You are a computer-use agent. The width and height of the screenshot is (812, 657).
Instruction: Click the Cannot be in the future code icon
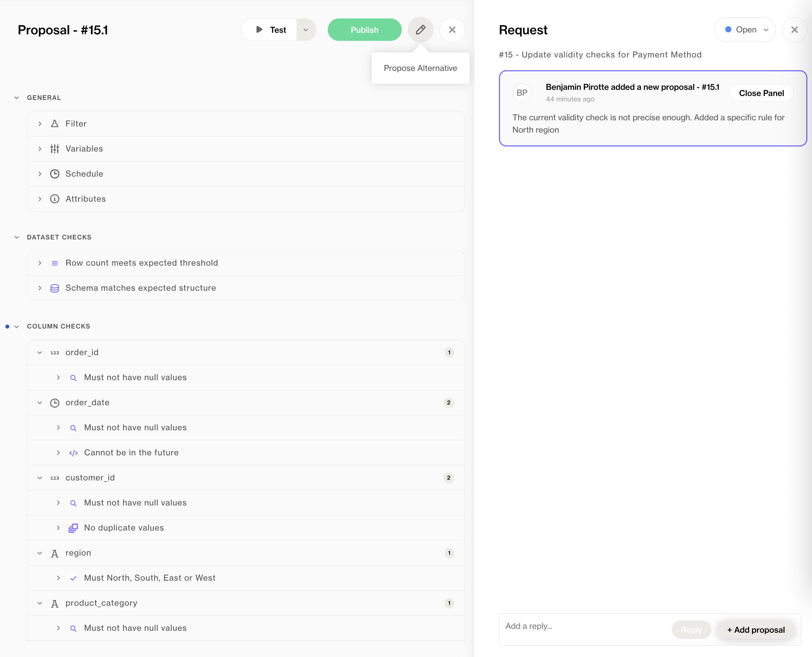tap(73, 453)
